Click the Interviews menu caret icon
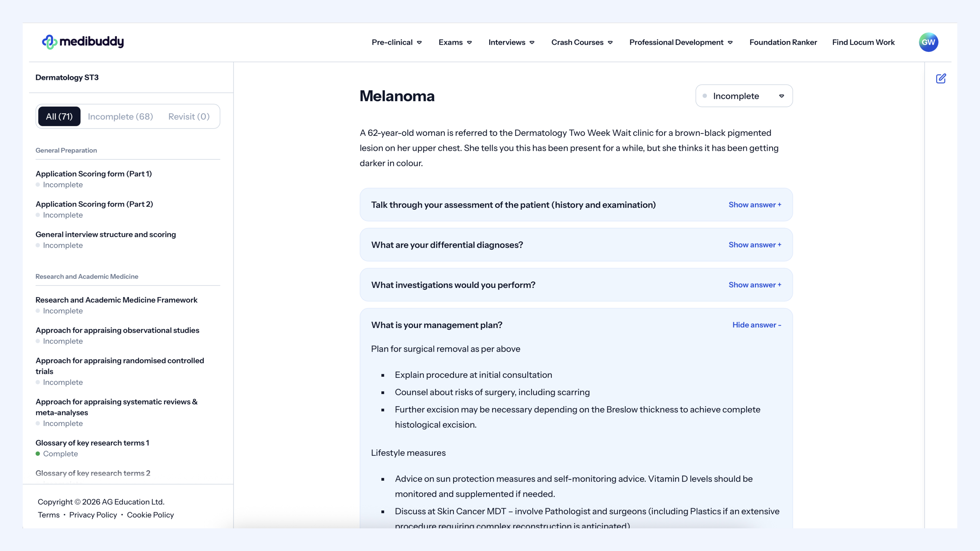Viewport: 980px width, 551px height. point(532,43)
